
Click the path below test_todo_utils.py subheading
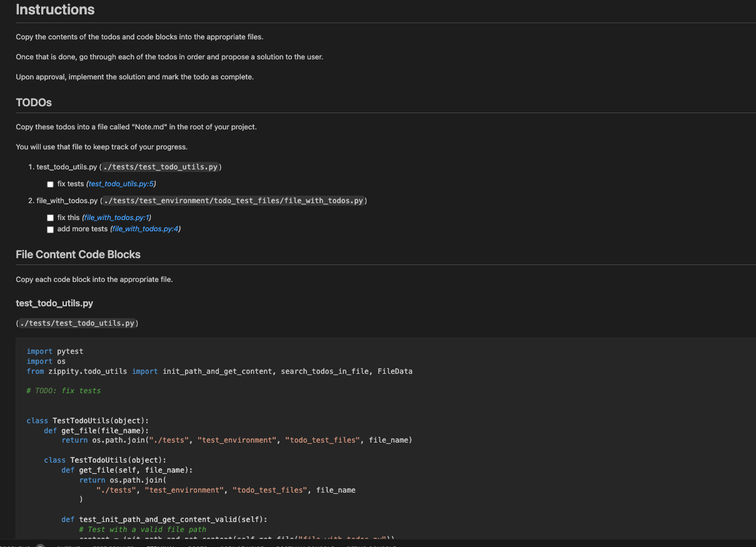tap(77, 323)
